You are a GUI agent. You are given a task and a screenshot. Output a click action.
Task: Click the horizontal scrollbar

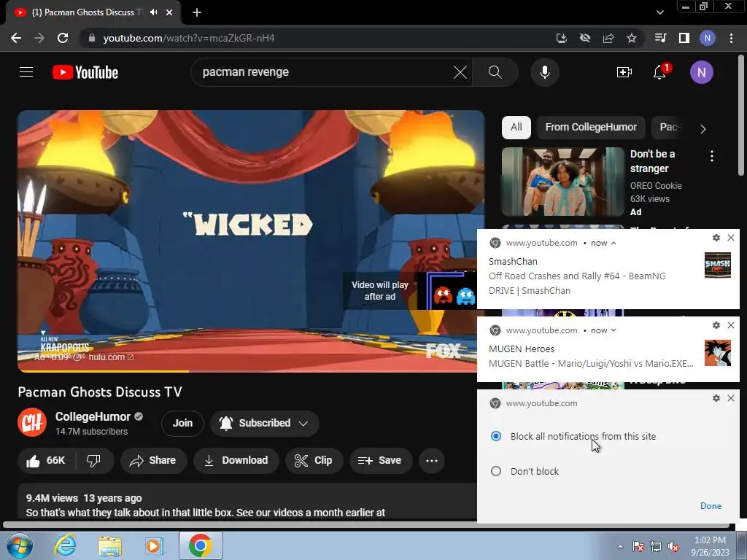pyautogui.click(x=366, y=525)
